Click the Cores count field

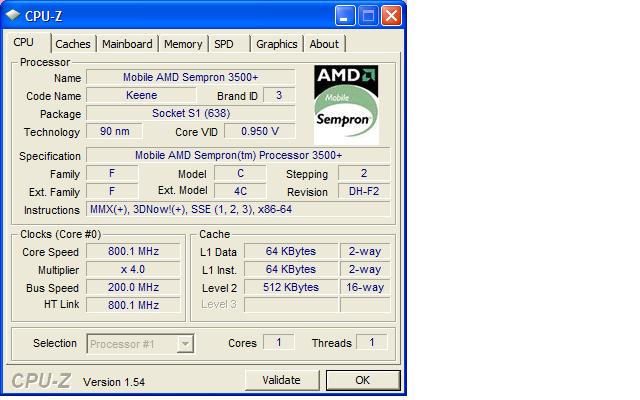point(279,342)
